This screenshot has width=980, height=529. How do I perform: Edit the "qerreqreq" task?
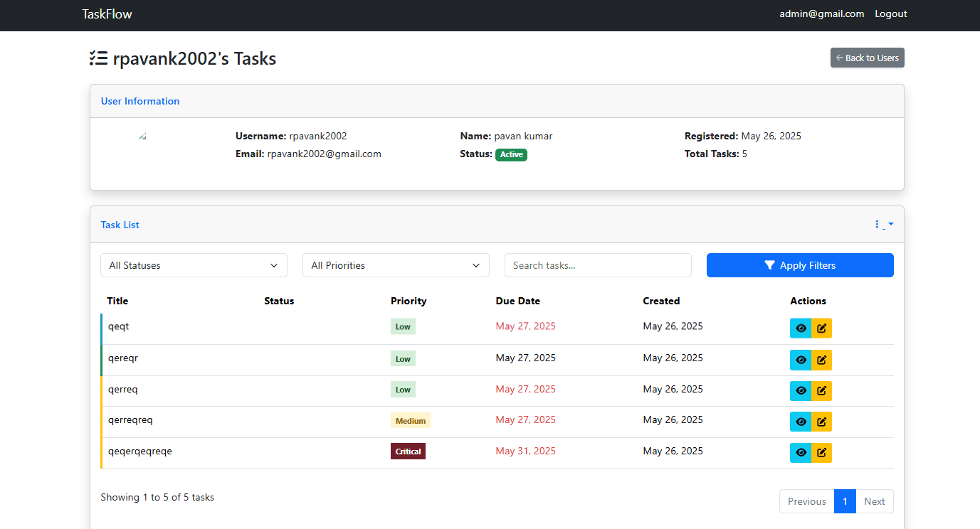point(821,421)
